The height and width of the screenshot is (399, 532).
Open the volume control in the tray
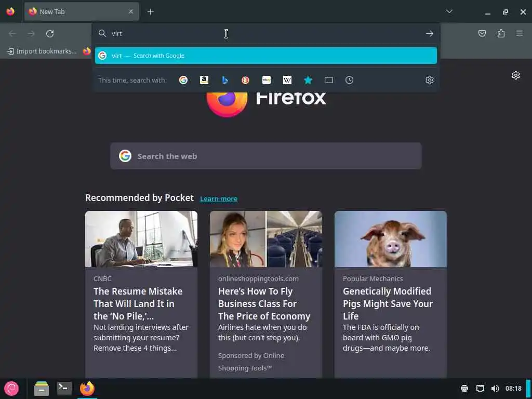tap(495, 389)
